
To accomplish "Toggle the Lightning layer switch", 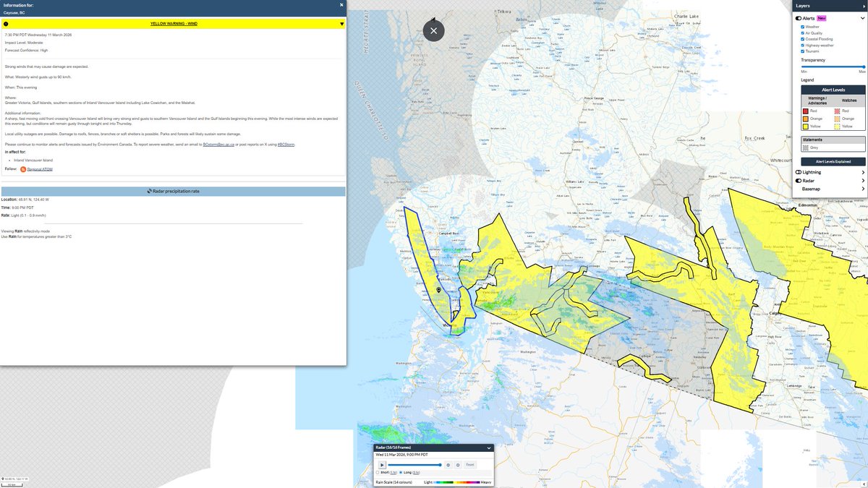I will 799,172.
